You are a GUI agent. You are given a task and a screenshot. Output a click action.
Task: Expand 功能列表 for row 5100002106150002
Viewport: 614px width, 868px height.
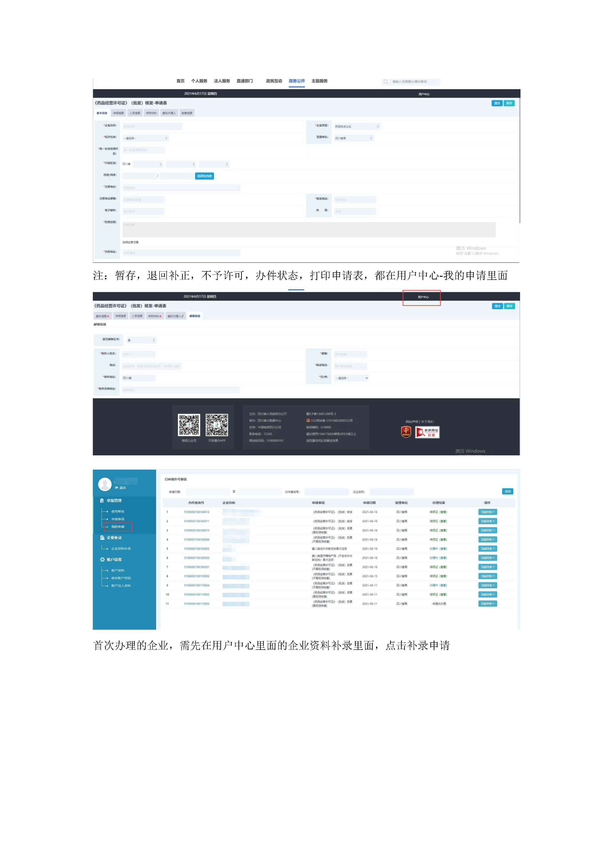click(x=488, y=576)
